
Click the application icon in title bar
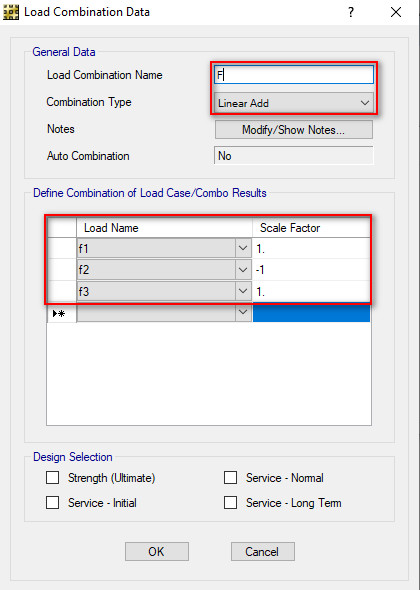(x=10, y=13)
